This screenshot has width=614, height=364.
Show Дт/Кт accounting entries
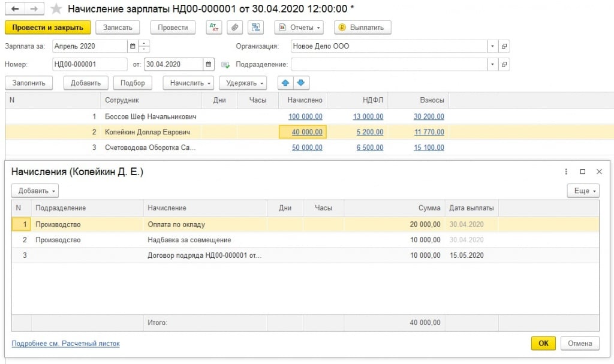(213, 28)
